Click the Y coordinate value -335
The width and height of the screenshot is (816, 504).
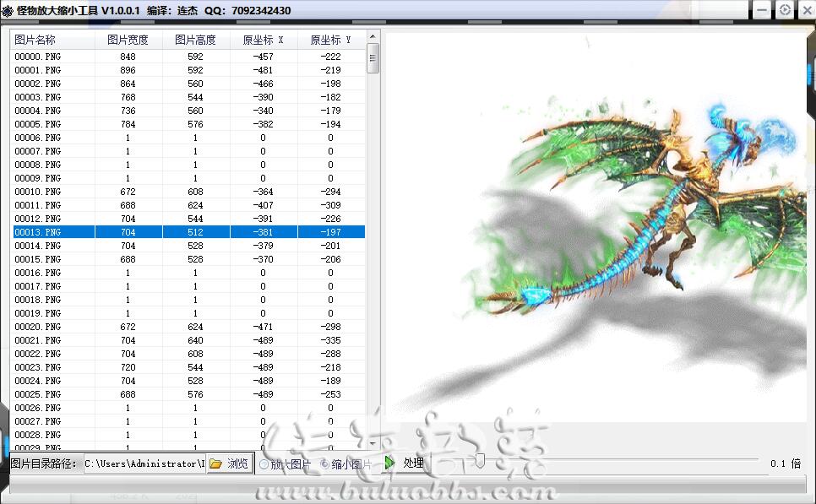pos(331,341)
